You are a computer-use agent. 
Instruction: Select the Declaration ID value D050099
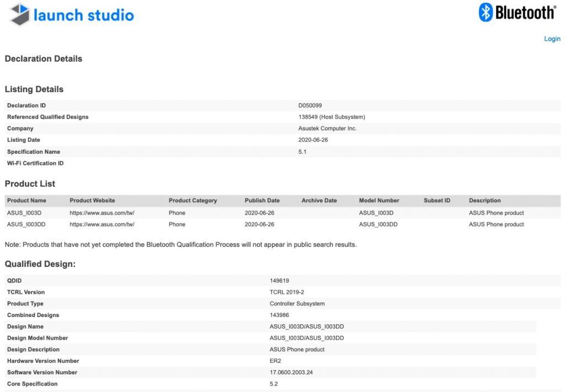pos(310,105)
